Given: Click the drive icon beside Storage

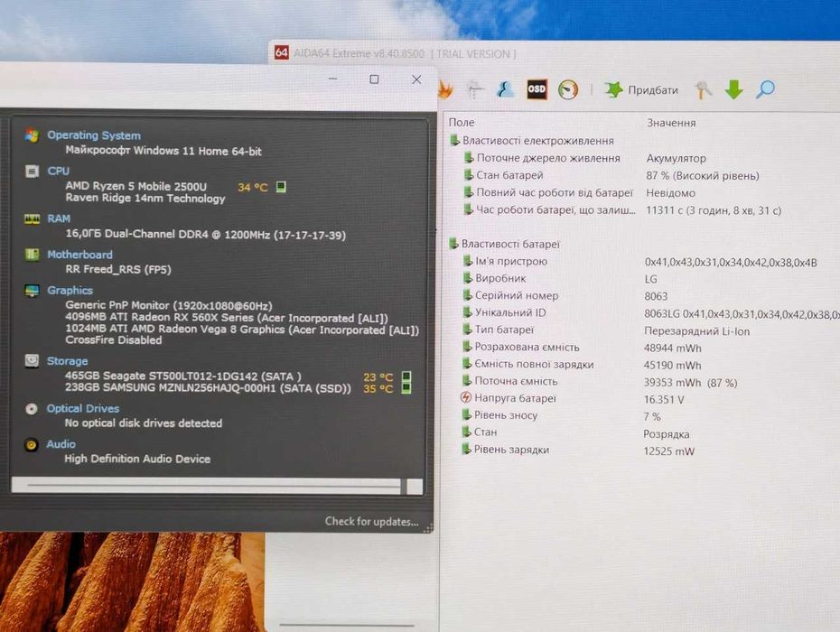Looking at the screenshot, I should (x=32, y=360).
